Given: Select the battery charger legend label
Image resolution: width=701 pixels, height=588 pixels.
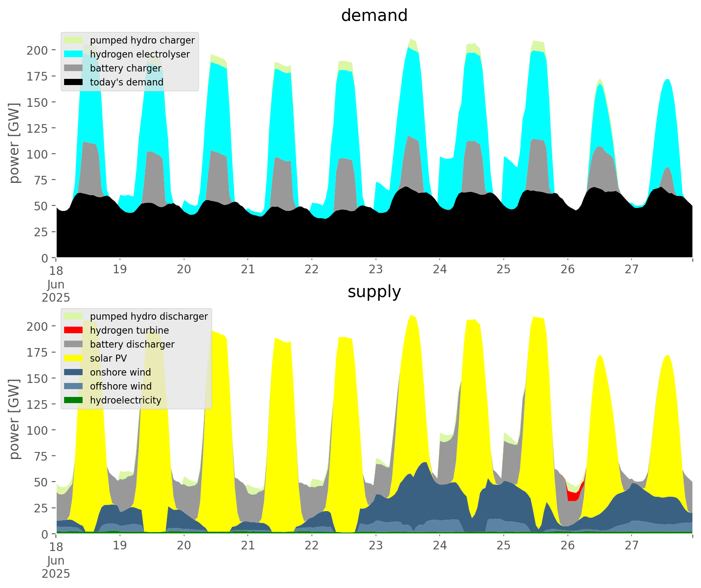Looking at the screenshot, I should [125, 68].
